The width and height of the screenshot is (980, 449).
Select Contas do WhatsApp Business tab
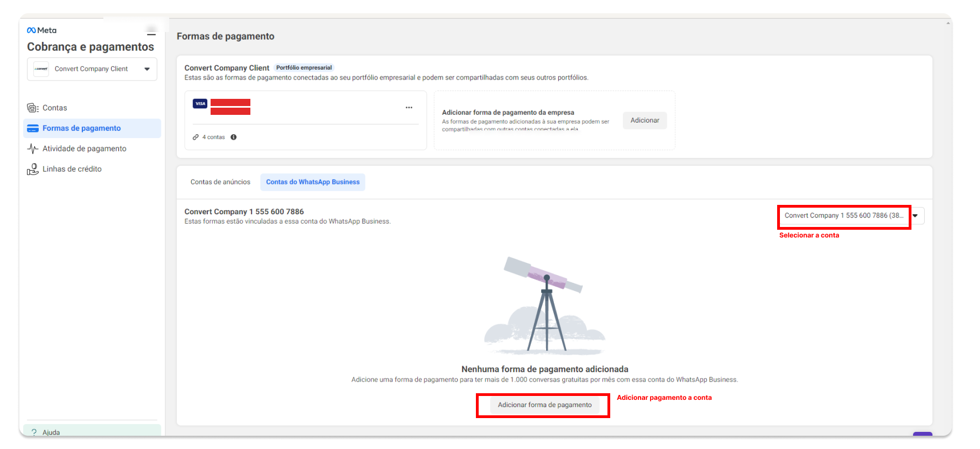tap(313, 182)
